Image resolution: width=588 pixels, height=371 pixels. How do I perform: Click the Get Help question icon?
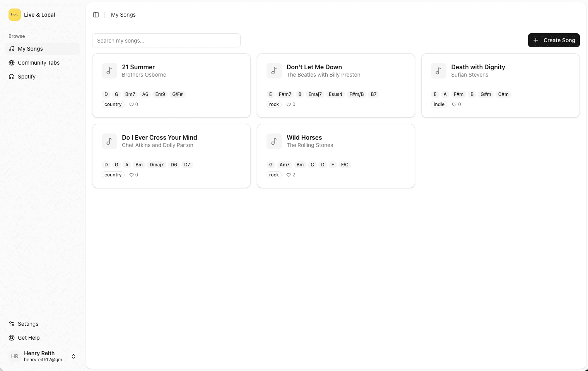pyautogui.click(x=11, y=338)
